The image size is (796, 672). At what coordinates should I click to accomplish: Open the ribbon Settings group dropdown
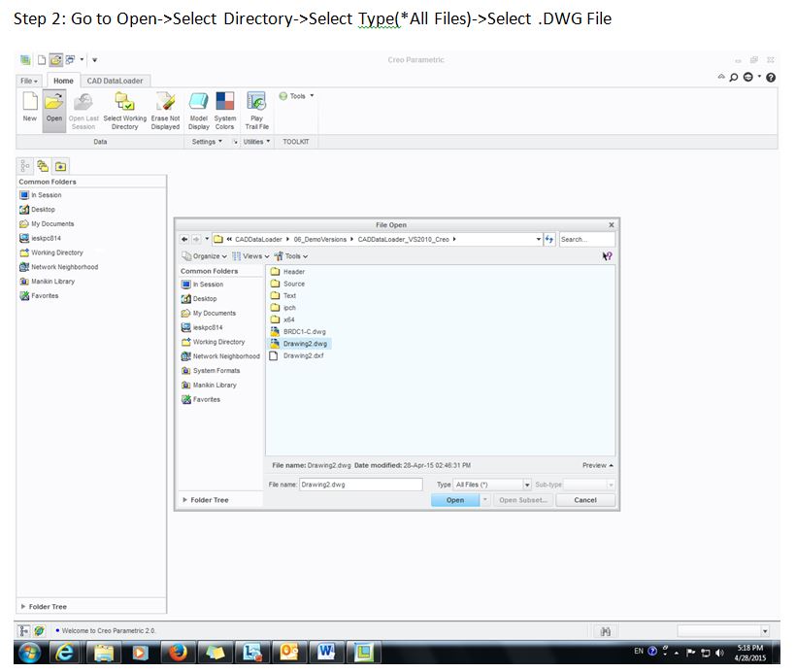coord(207,142)
